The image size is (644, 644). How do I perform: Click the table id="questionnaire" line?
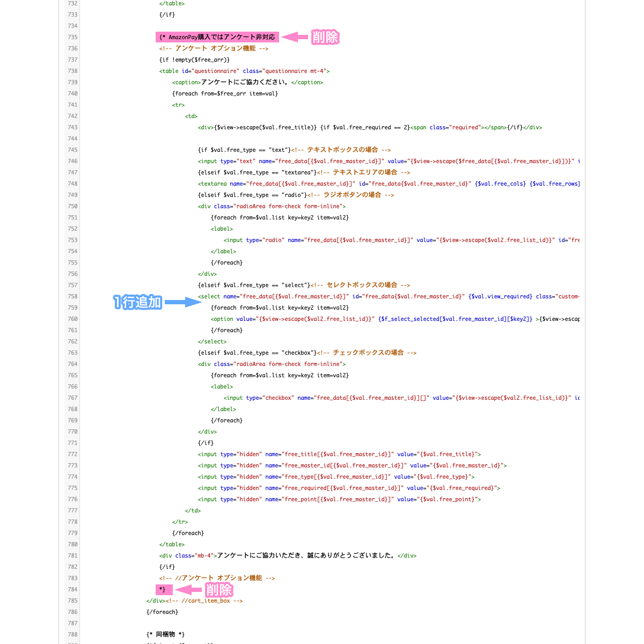pyautogui.click(x=244, y=71)
